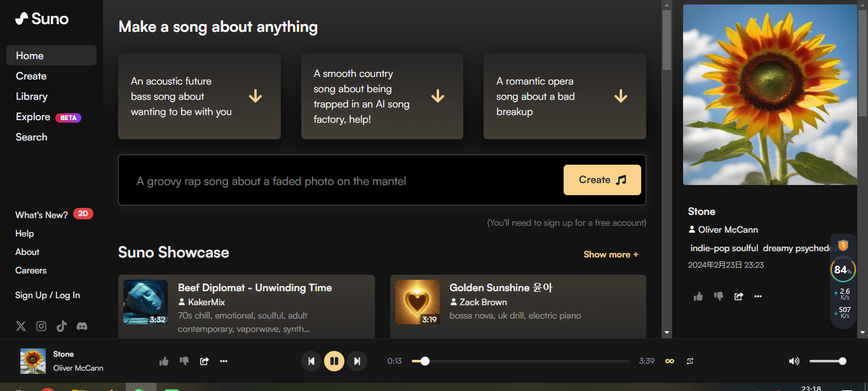Click Show more + in Suno Showcase

611,254
